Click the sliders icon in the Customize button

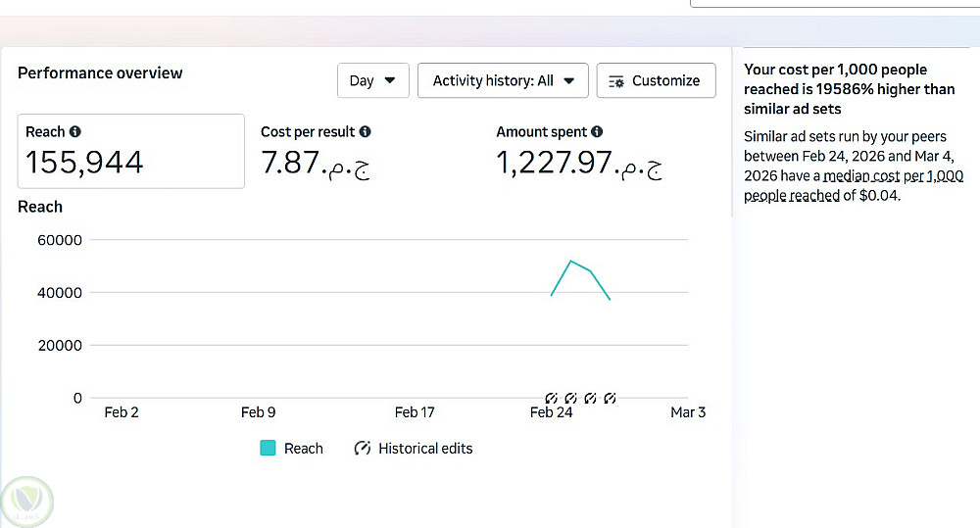point(616,81)
